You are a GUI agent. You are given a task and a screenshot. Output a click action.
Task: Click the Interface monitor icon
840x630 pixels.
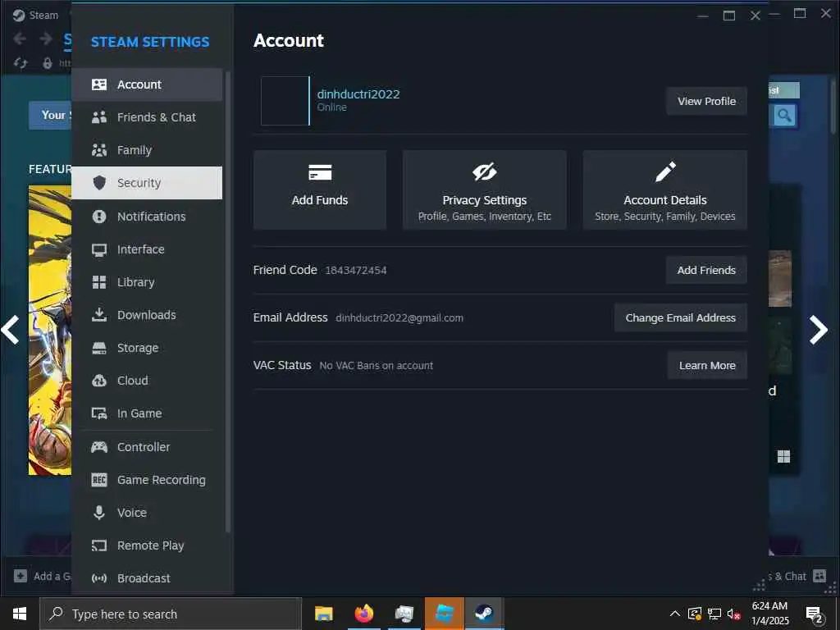point(99,249)
